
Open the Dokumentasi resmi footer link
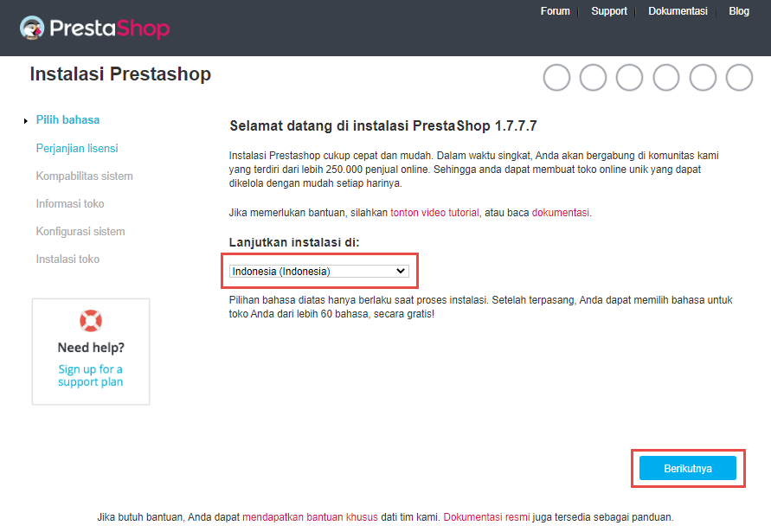487,517
